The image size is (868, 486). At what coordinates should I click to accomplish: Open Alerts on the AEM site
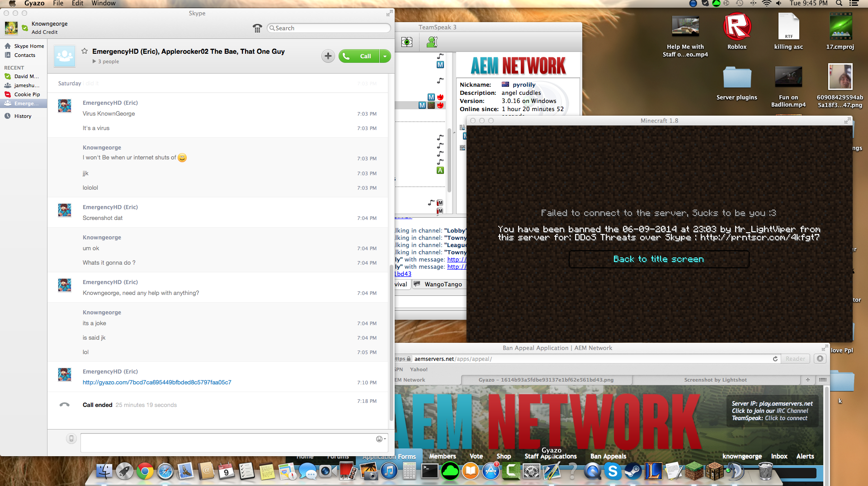(805, 456)
